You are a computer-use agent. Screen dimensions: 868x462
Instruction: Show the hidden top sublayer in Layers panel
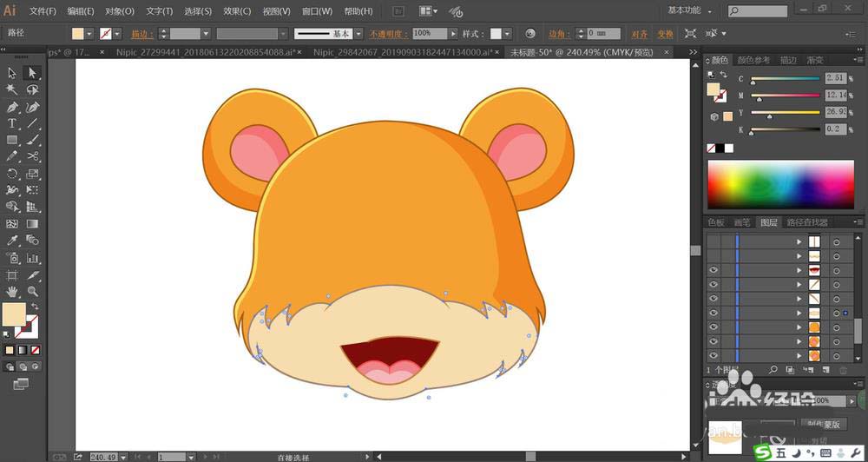[x=713, y=241]
